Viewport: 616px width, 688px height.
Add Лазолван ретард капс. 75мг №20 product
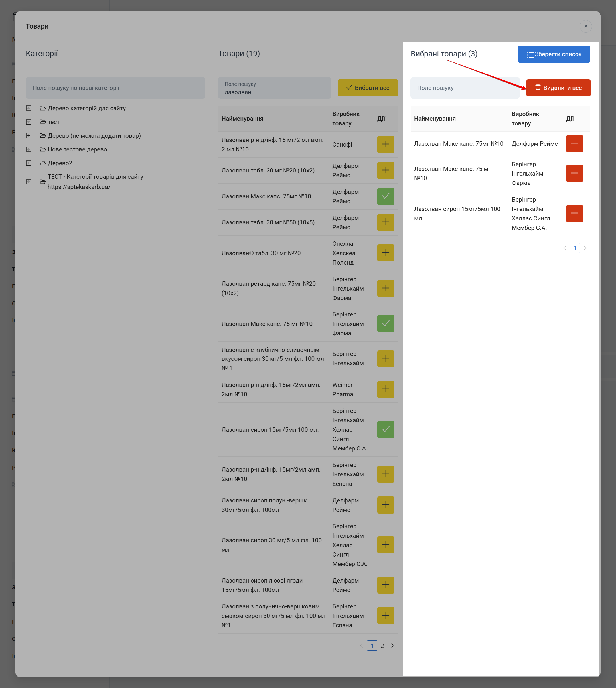pyautogui.click(x=386, y=288)
